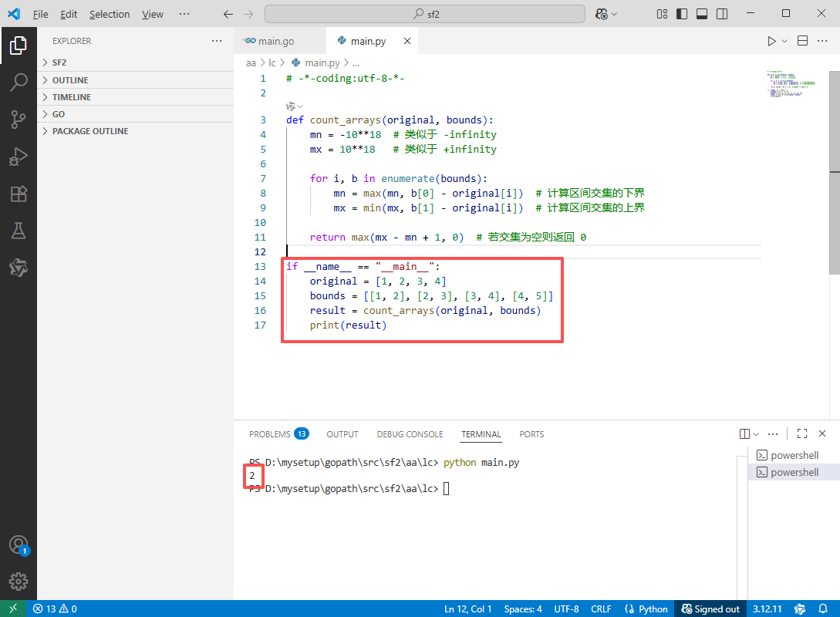Open the Explorer view in activity bar
Screen dimensions: 840x617
19,46
